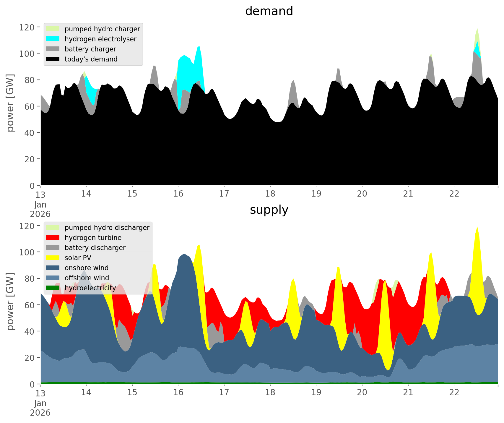Click the demand chart title

click(269, 11)
